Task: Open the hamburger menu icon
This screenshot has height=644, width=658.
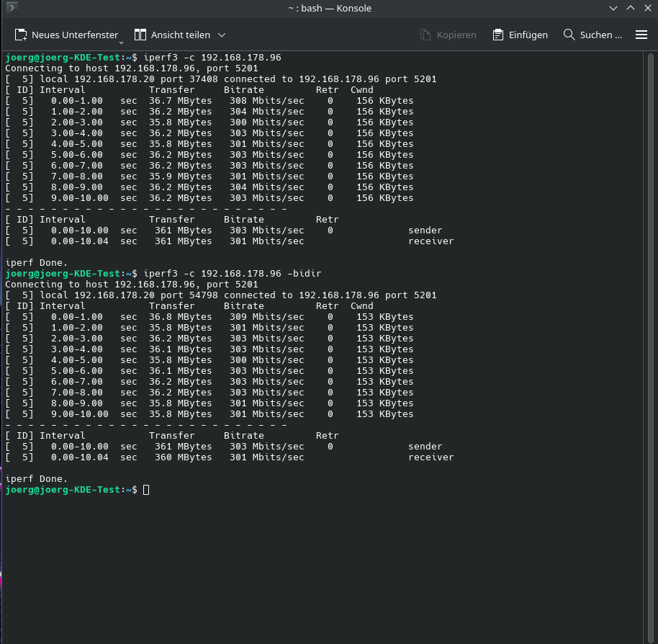Action: 641,34
